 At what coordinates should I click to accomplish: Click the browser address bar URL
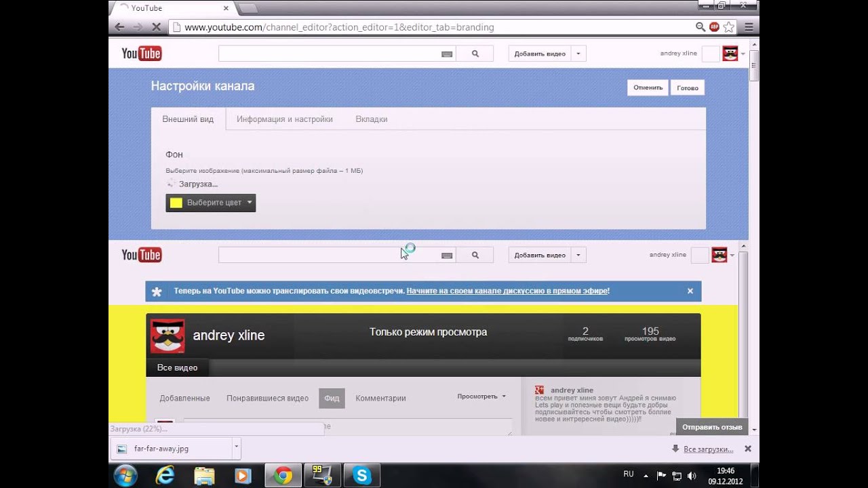click(339, 27)
